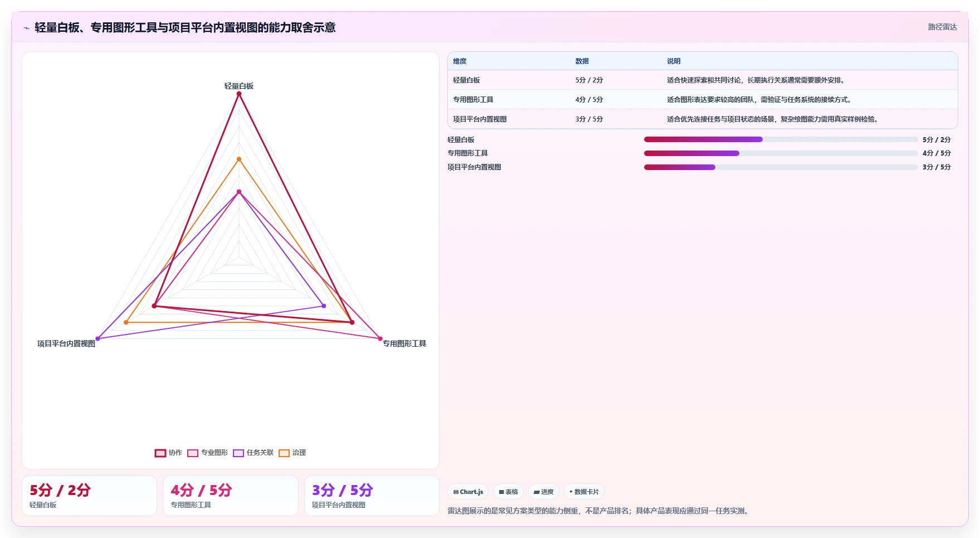Image resolution: width=980 pixels, height=538 pixels.
Task: Open the 5分 / 2分 轻量白板 data card
Action: (x=89, y=496)
